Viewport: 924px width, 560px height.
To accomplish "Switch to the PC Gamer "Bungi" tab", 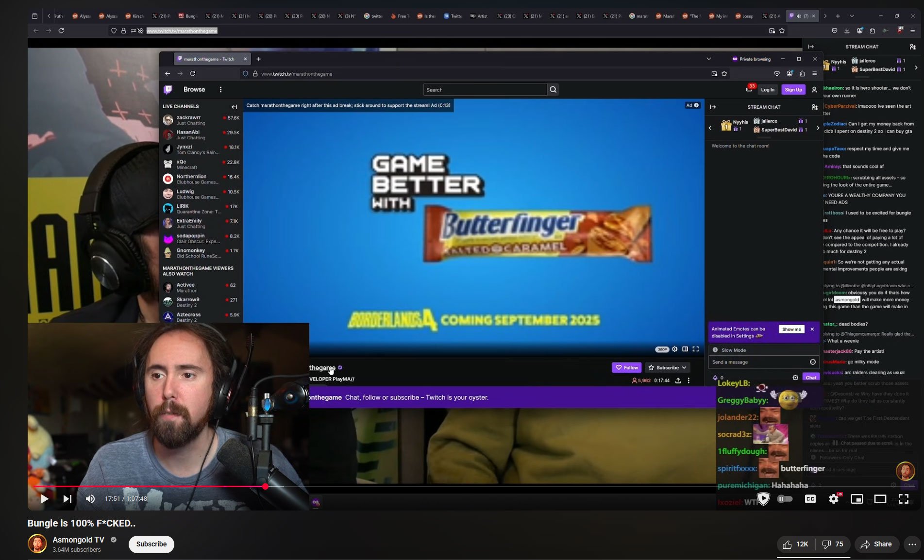I will (x=187, y=16).
